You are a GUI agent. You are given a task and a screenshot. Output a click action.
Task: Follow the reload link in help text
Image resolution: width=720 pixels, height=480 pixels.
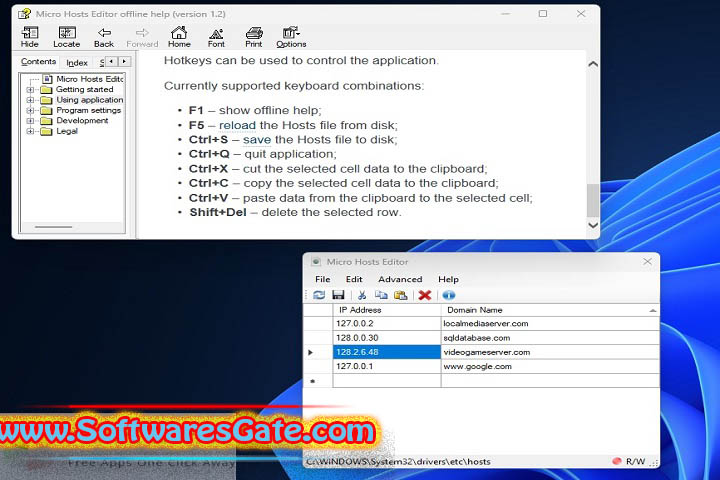[x=237, y=125]
